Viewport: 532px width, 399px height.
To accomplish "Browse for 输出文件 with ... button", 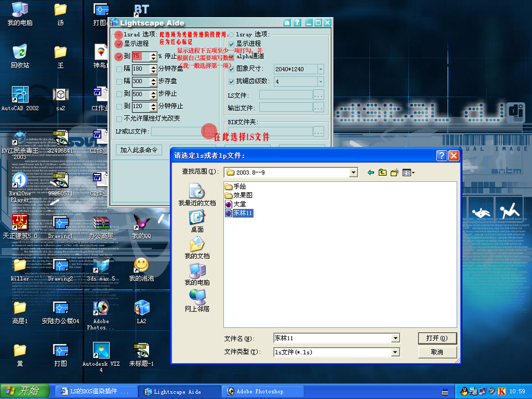I will [318, 108].
